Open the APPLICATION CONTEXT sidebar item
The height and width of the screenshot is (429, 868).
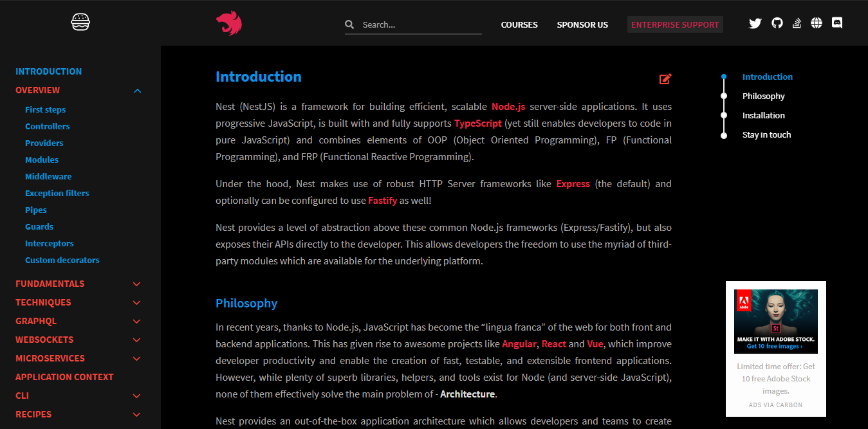[x=64, y=377]
